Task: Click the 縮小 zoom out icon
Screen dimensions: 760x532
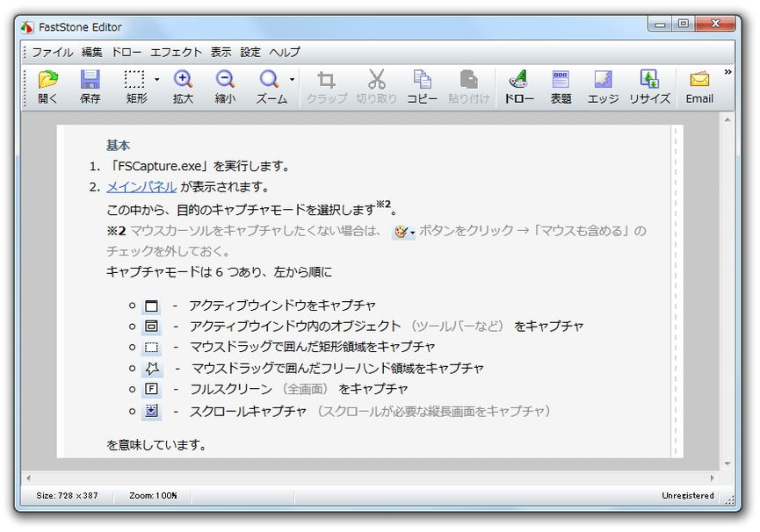Action: [x=226, y=79]
